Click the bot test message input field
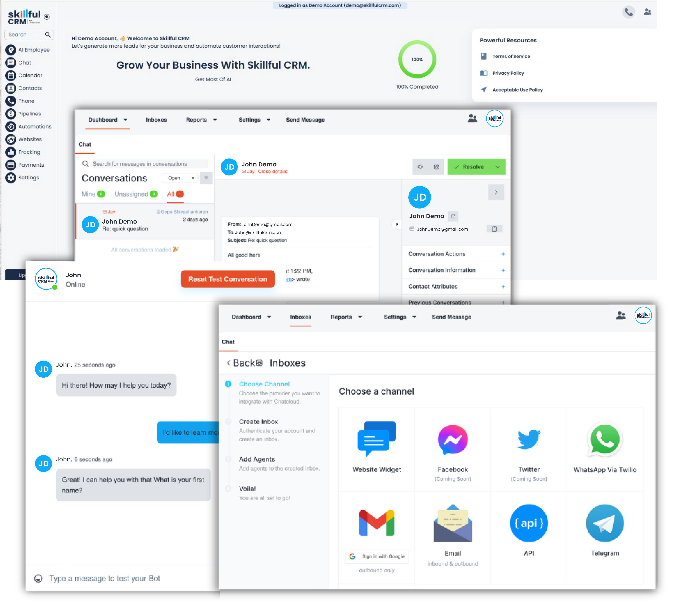 pyautogui.click(x=105, y=578)
